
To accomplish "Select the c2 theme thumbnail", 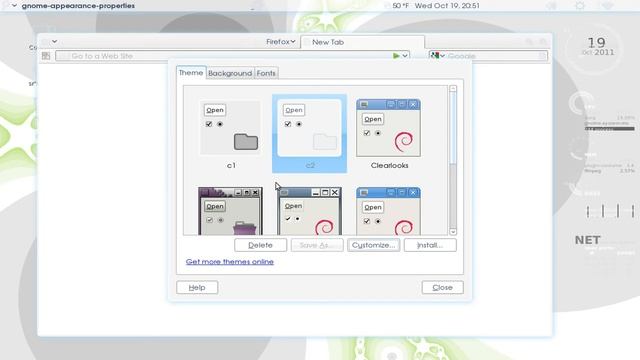I will 309,134.
